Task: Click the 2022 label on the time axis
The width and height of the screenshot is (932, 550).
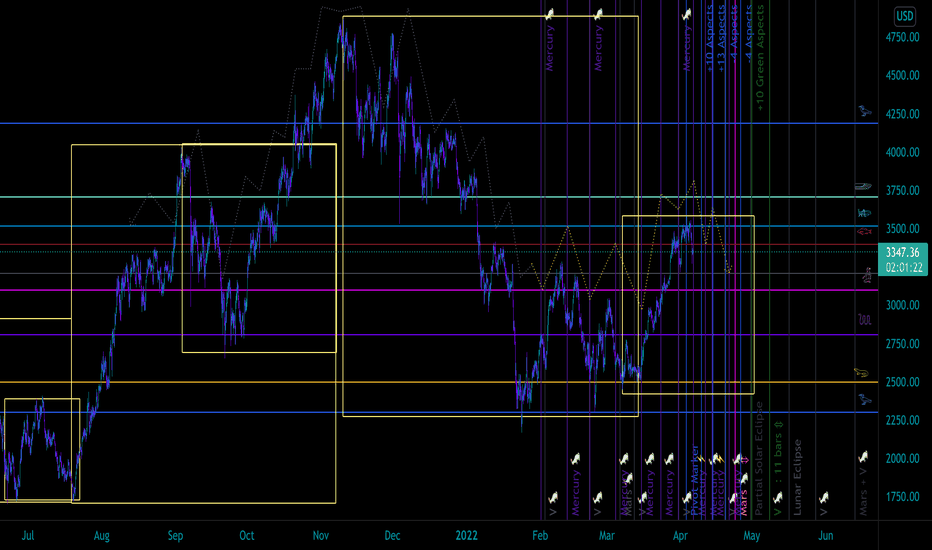Action: [x=467, y=536]
